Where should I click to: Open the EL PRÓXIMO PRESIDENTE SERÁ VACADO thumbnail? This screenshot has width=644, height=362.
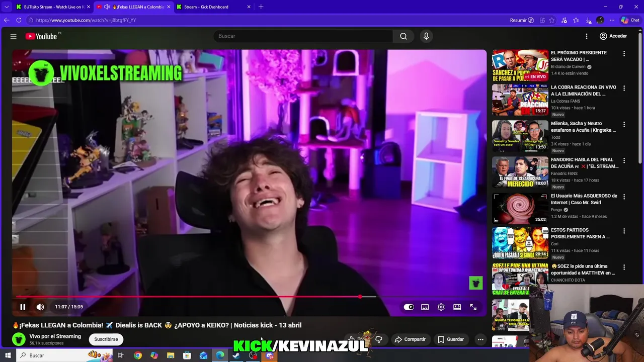pyautogui.click(x=520, y=65)
